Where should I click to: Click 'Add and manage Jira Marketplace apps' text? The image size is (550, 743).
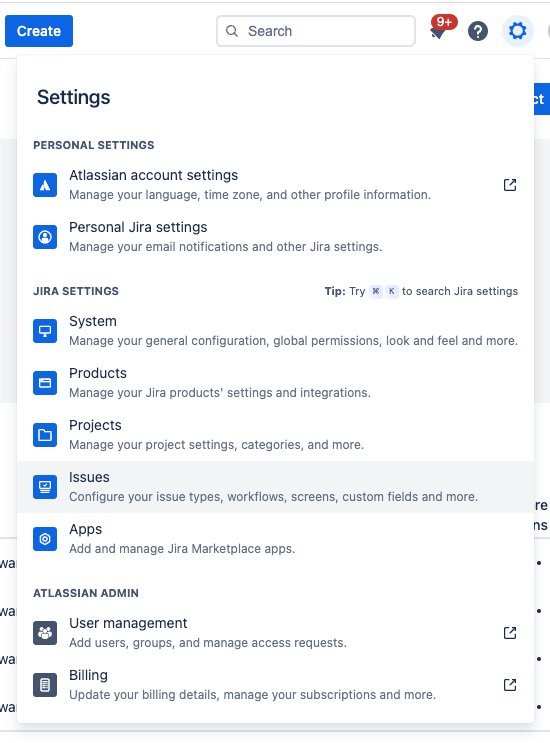point(182,549)
